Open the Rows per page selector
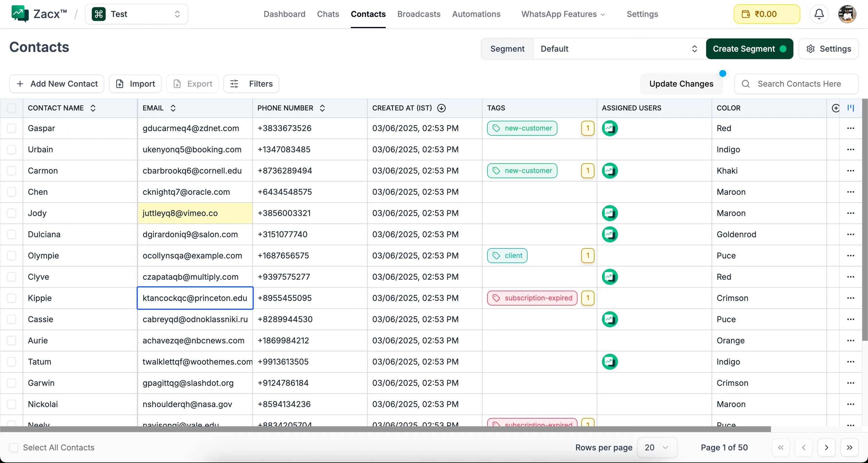The image size is (868, 463). coord(656,448)
